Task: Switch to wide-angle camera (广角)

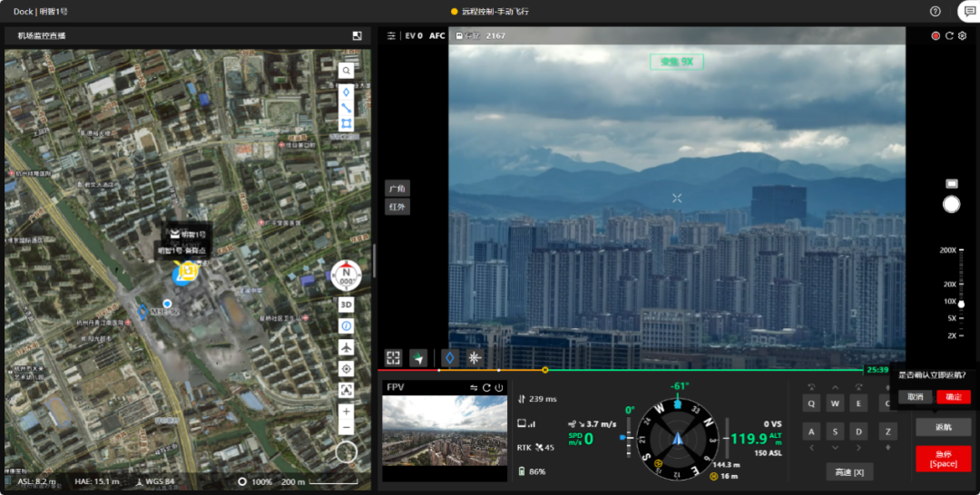Action: click(397, 189)
